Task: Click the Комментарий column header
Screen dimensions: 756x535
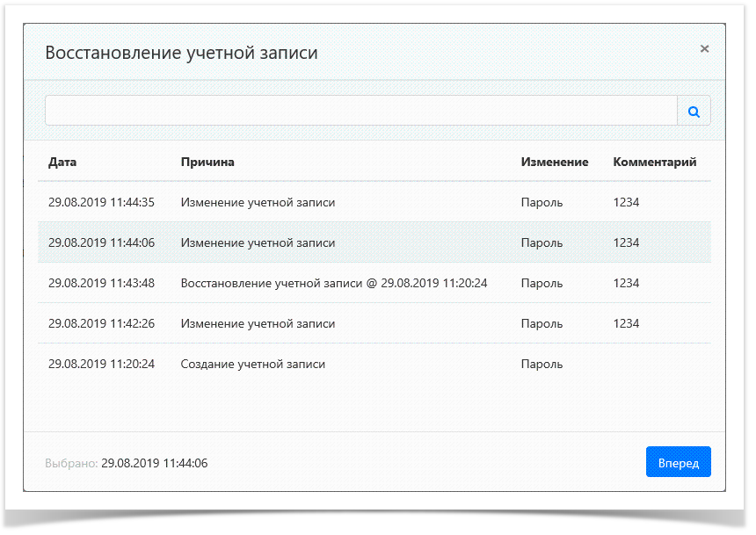Action: (654, 162)
